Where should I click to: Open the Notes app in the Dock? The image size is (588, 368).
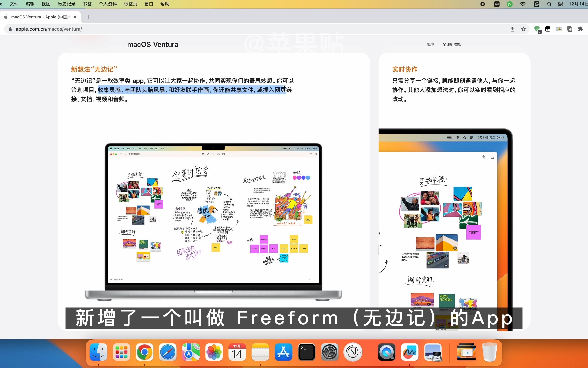click(260, 352)
